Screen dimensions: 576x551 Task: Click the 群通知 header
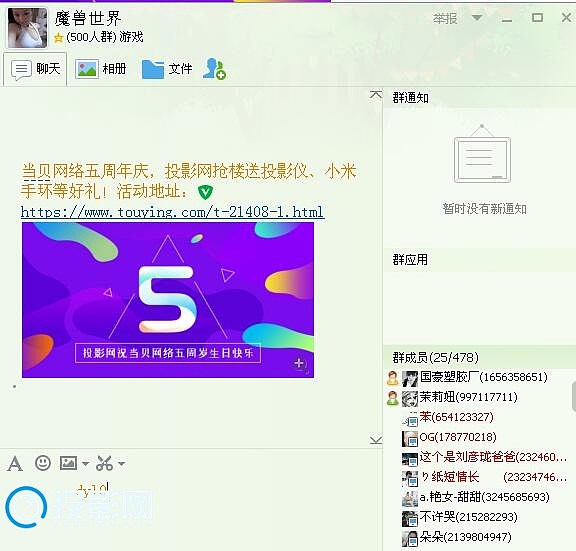(410, 98)
